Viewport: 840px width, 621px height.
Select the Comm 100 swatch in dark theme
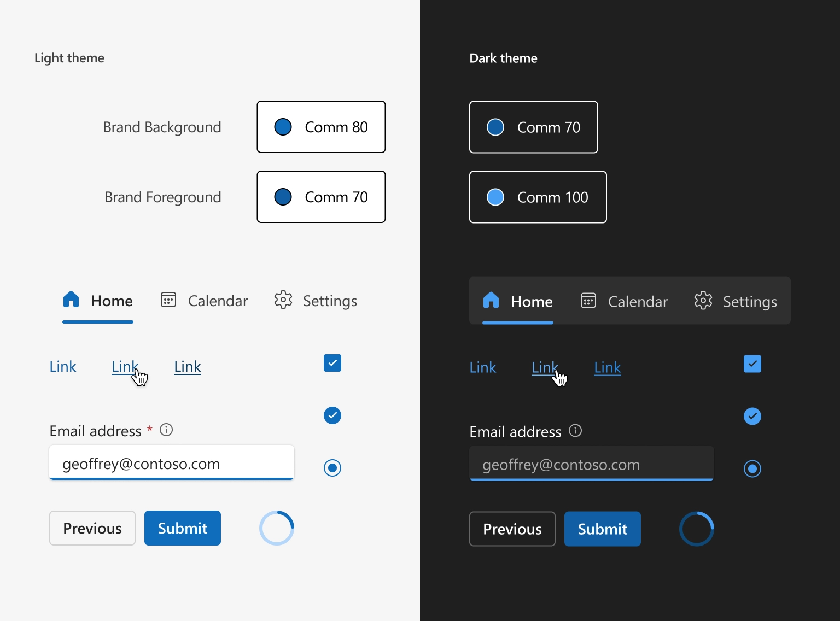point(538,197)
